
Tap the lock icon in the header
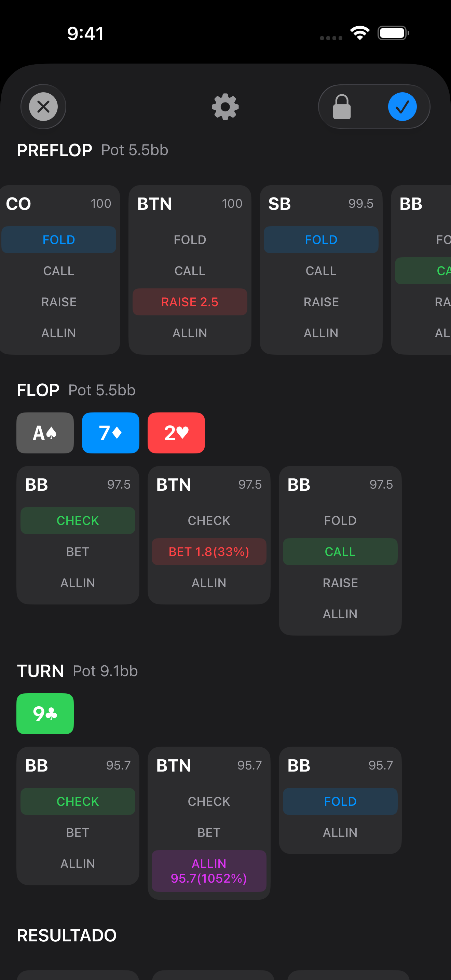pos(341,107)
